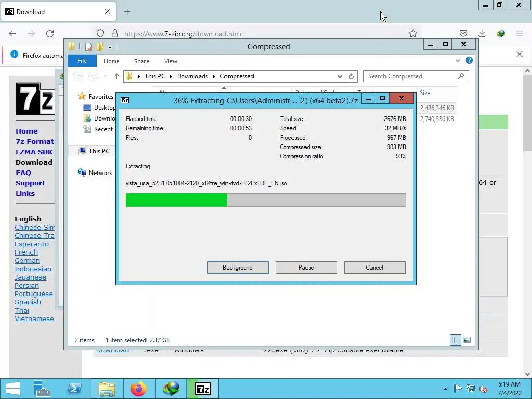Open the Firefox hamburger menu
The width and height of the screenshot is (532, 399).
pos(520,33)
